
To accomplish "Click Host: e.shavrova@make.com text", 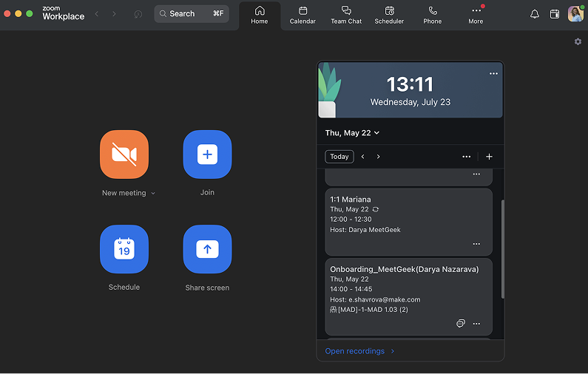I will 375,300.
